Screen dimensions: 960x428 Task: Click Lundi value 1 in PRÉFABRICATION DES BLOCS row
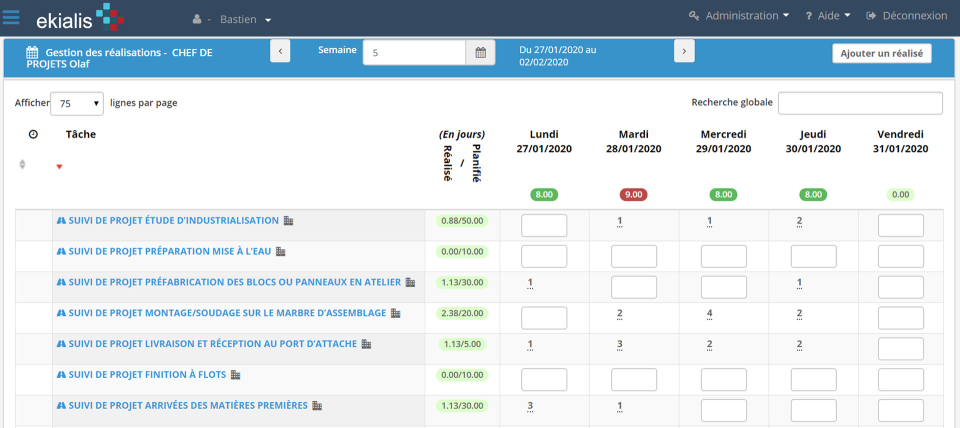tap(530, 283)
